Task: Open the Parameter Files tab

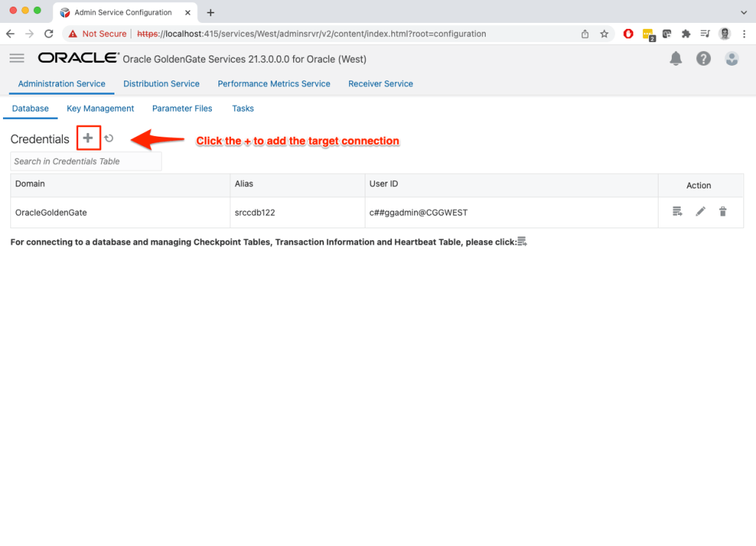Action: tap(182, 109)
